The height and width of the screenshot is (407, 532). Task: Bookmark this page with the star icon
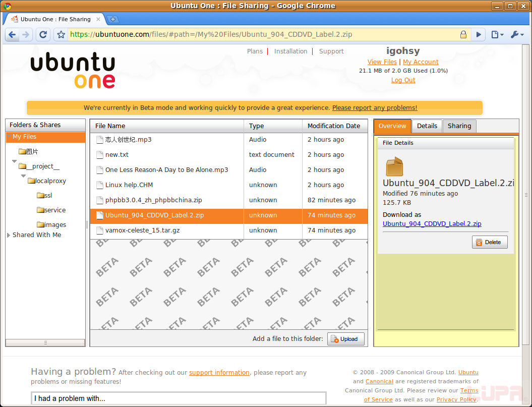(61, 35)
